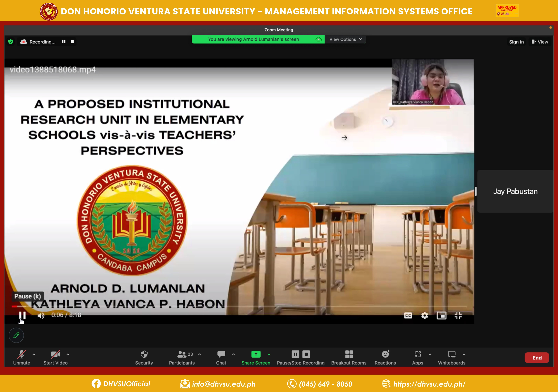558x392 pixels.
Task: Click the Sign in button
Action: [516, 42]
